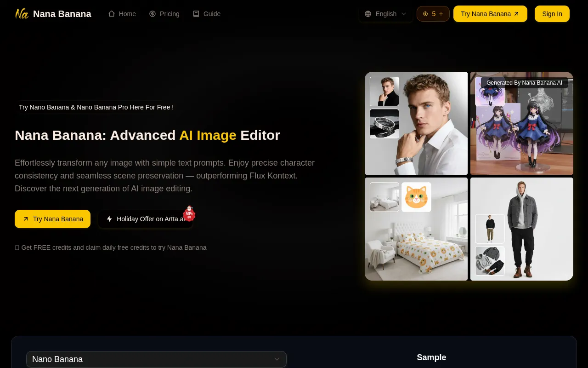
Task: Click the 50% OFF discount badge
Action: pos(189,214)
